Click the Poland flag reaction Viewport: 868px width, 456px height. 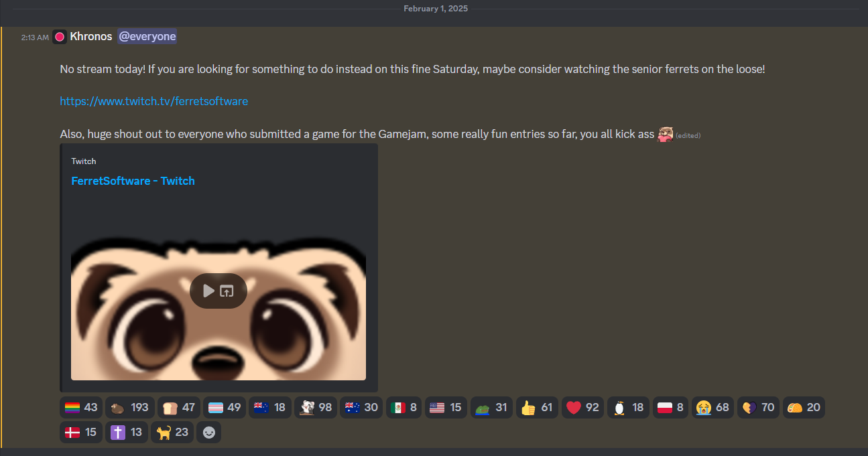pos(671,407)
